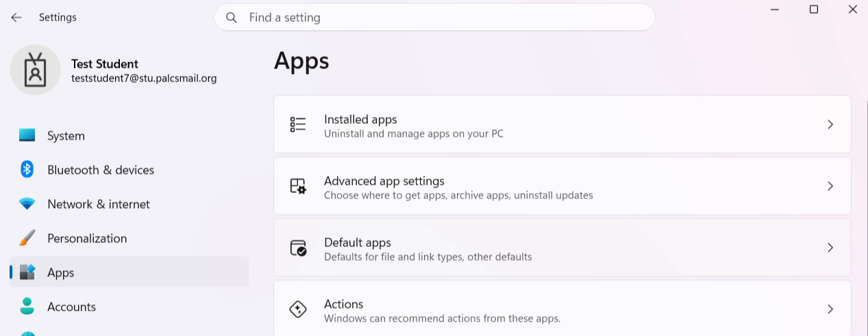
Task: Click the Test Student profile avatar
Action: coord(36,70)
